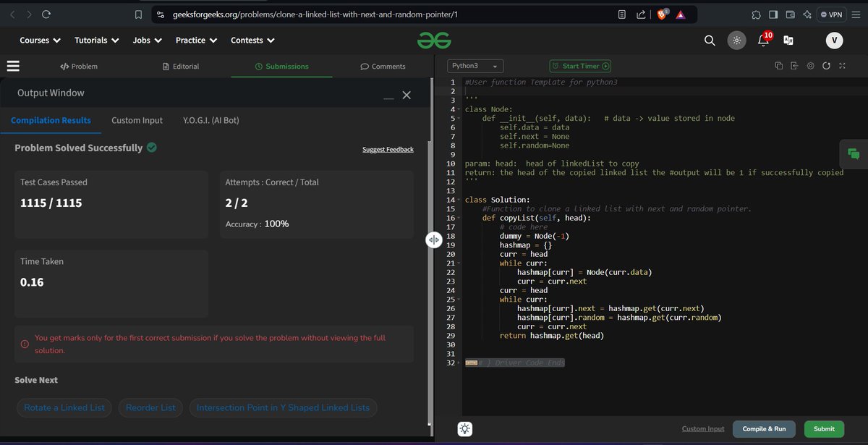The width and height of the screenshot is (868, 445).
Task: Open the Python3 language selector
Action: (475, 66)
